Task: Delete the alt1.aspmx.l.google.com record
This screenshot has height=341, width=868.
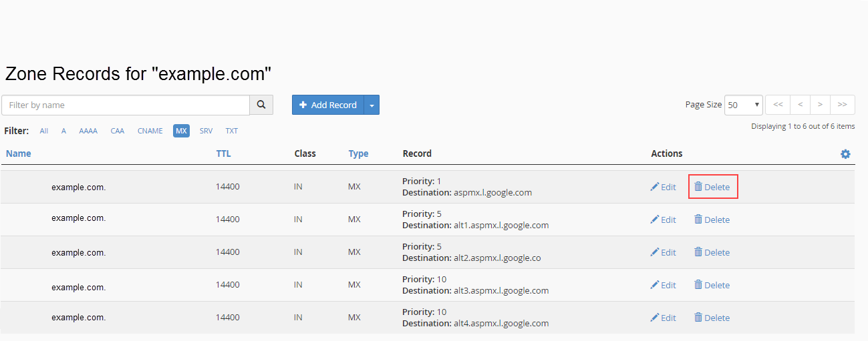Action: (x=712, y=220)
